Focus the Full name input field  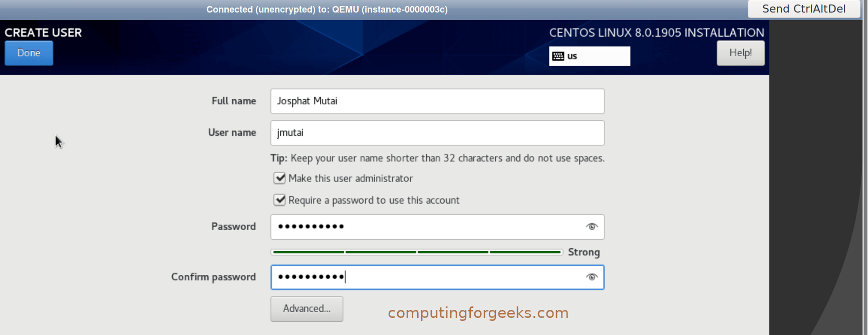tap(437, 101)
